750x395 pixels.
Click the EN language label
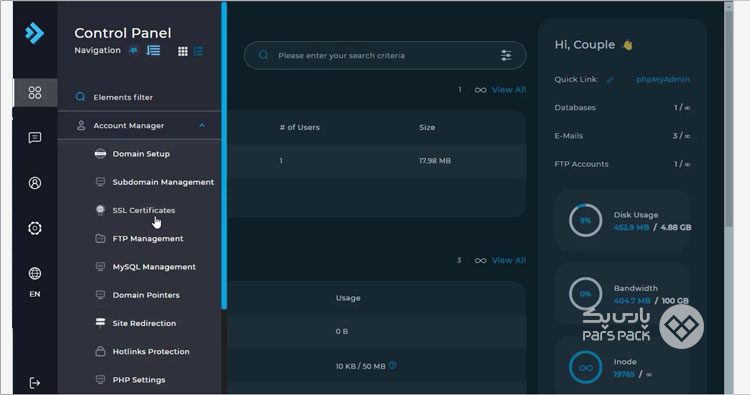[x=34, y=294]
